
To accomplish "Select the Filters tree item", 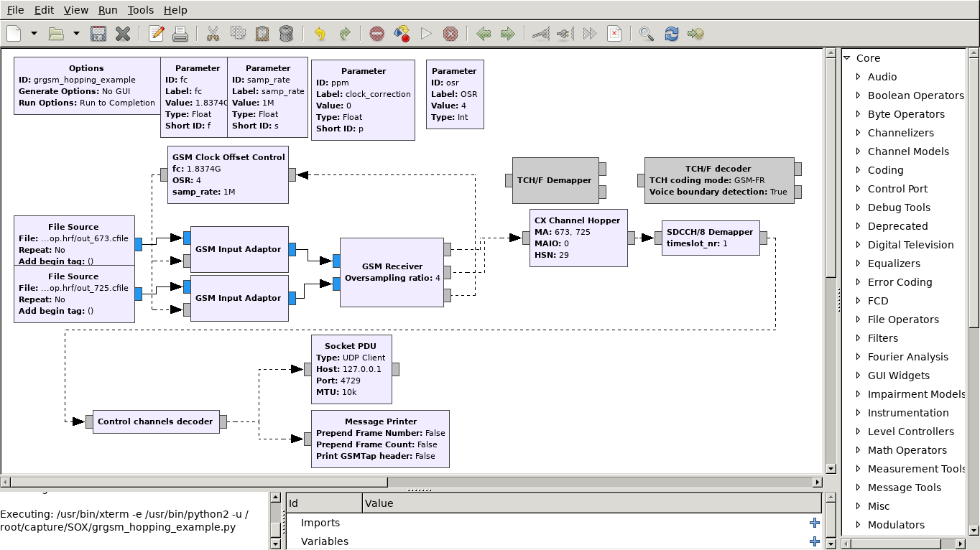I will (882, 338).
